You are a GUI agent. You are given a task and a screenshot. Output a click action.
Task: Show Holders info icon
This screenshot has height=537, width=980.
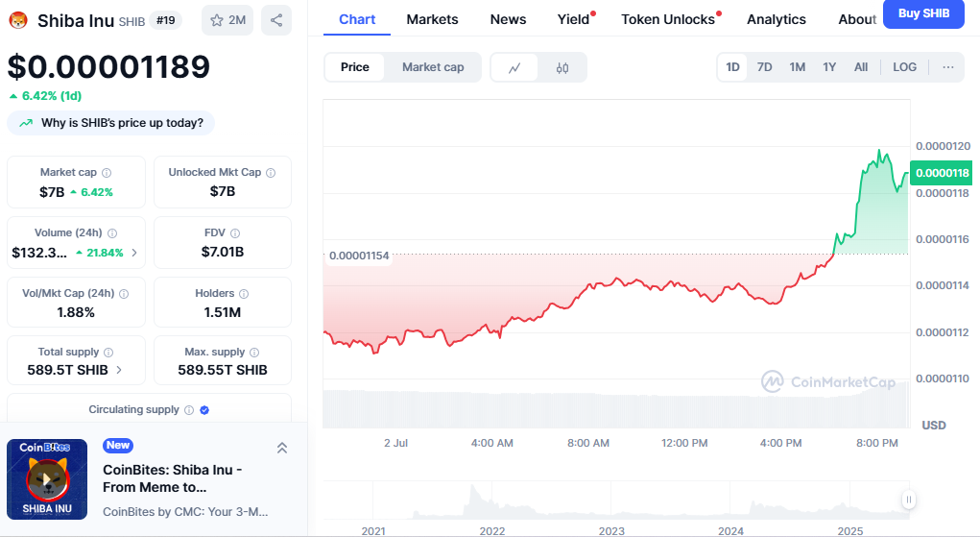click(x=244, y=294)
